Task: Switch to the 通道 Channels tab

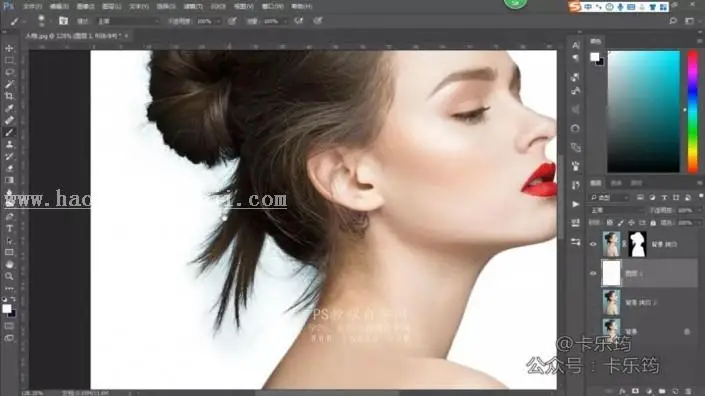Action: point(616,183)
